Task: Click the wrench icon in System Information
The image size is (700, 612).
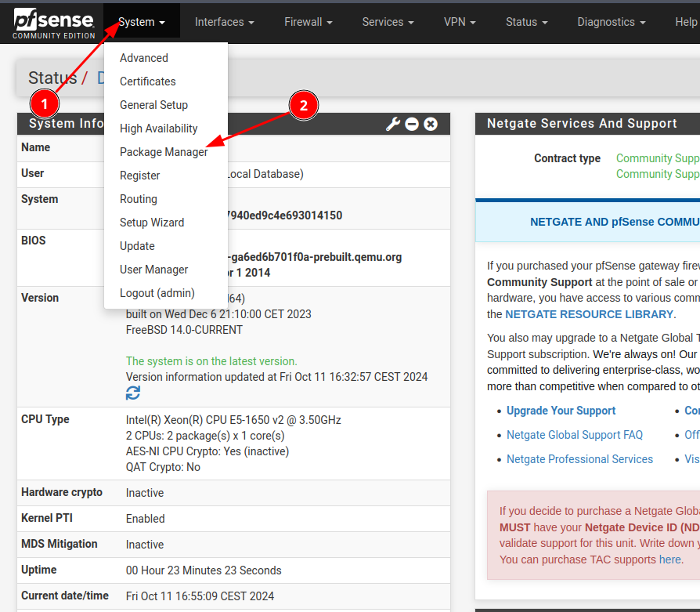Action: 393,124
